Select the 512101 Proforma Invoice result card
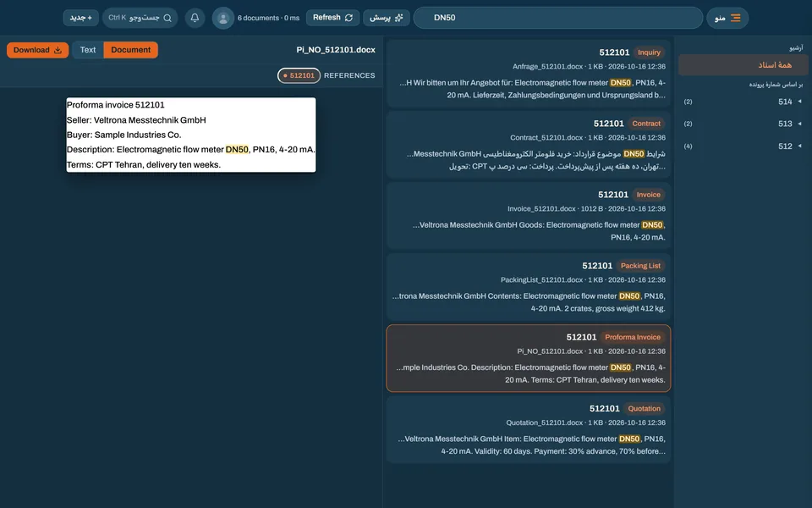Screen dimensions: 812x508 [528, 358]
